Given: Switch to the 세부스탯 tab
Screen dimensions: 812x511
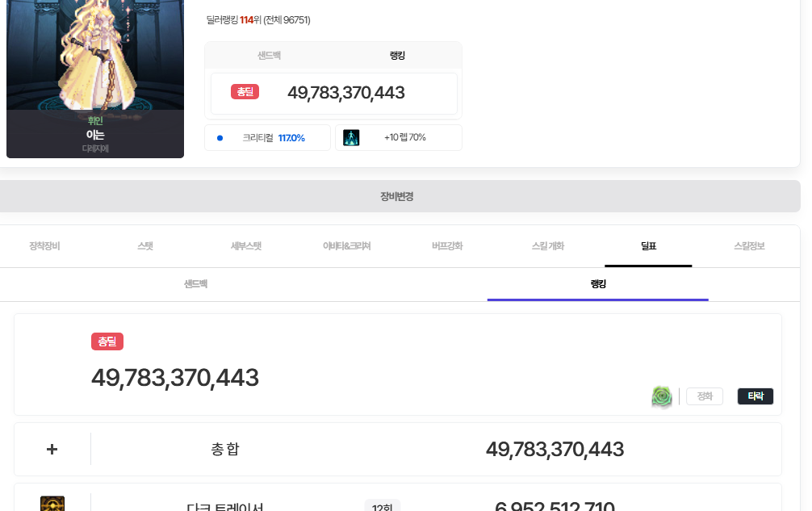Looking at the screenshot, I should (x=246, y=246).
